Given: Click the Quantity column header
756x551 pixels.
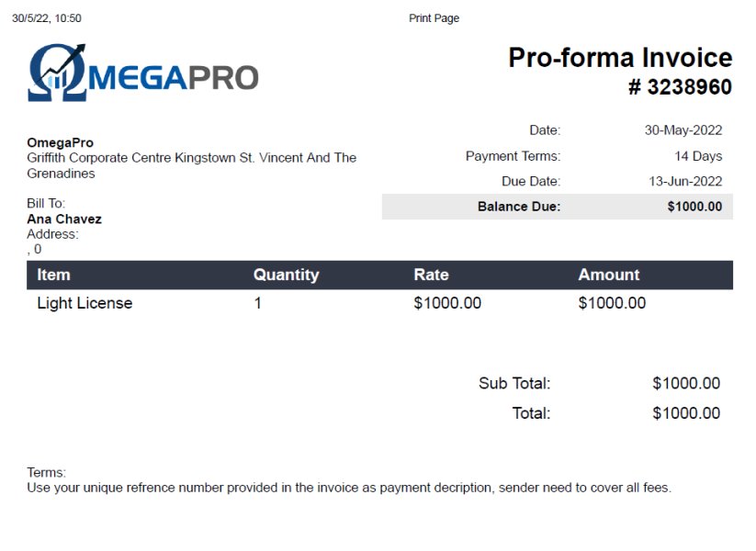Looking at the screenshot, I should [x=286, y=275].
